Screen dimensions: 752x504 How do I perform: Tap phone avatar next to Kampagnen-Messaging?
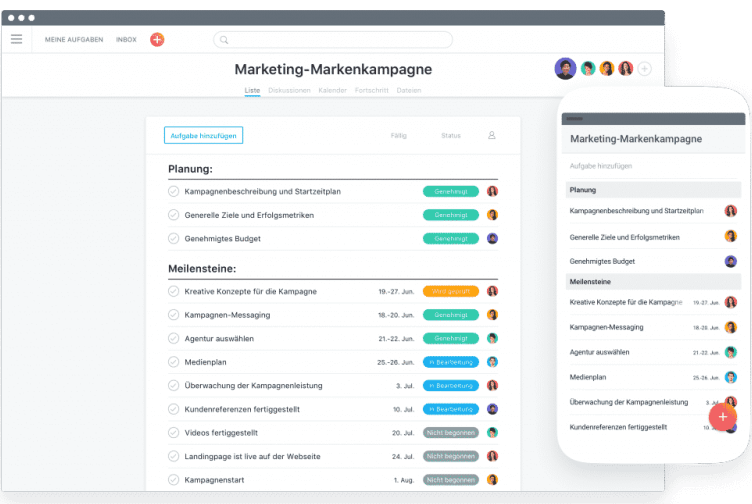730,327
